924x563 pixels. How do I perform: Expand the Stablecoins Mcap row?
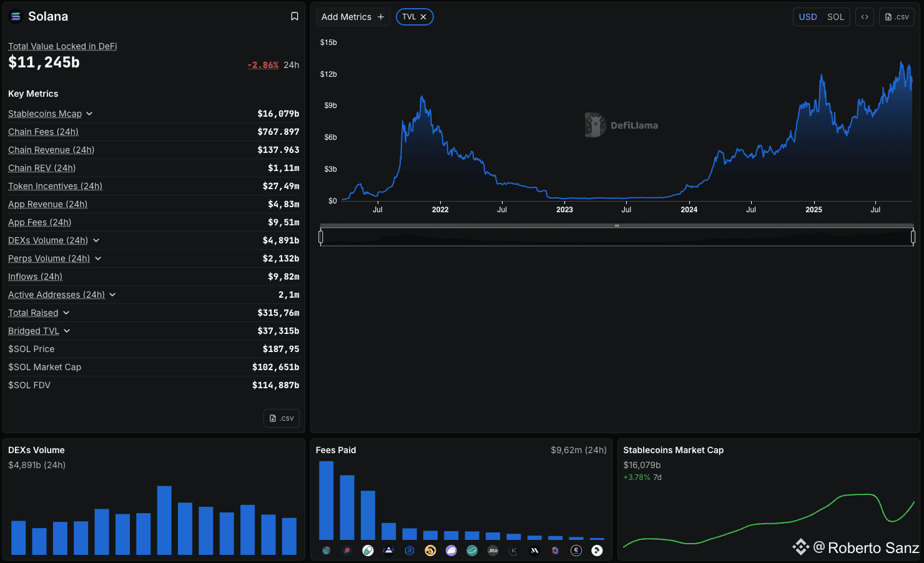point(89,114)
